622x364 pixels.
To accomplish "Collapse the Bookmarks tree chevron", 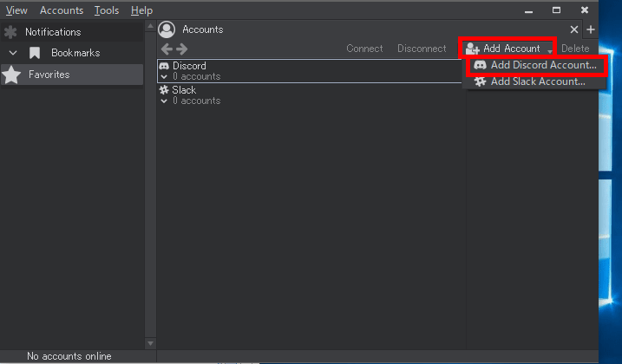I will click(x=13, y=53).
